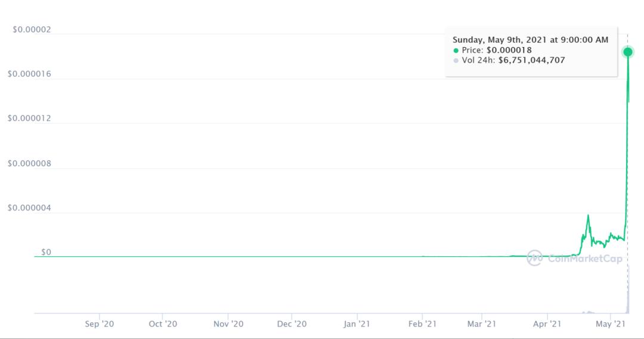
Task: Click the mid-April price spike peak on the chart
Action: [588, 216]
